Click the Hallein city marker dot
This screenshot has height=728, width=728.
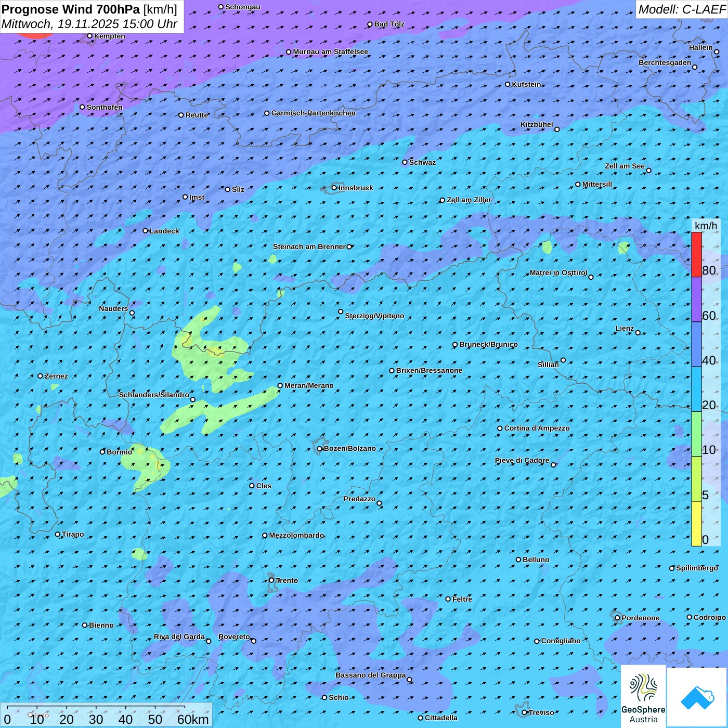coord(717,51)
